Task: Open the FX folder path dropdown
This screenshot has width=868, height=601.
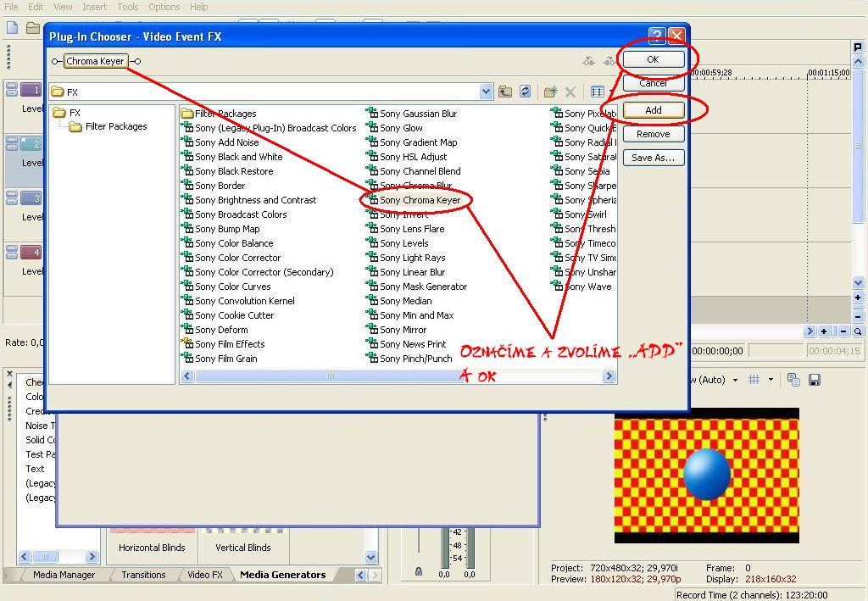Action: (x=486, y=92)
